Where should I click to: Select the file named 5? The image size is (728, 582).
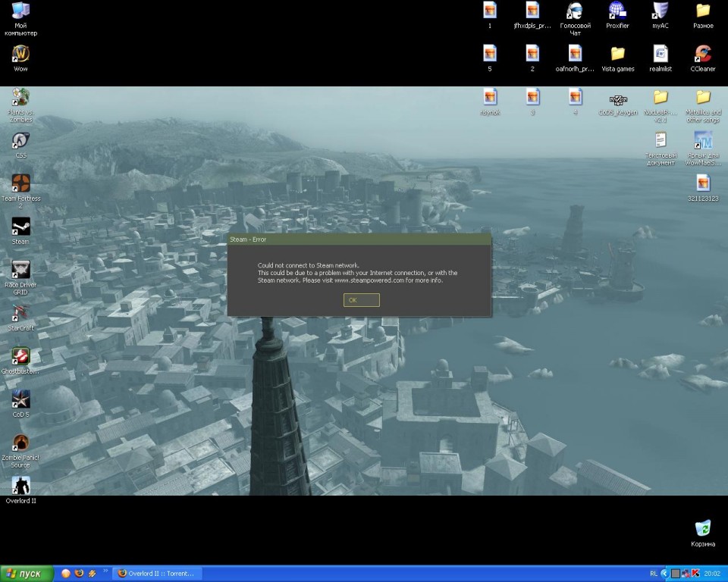coord(490,58)
